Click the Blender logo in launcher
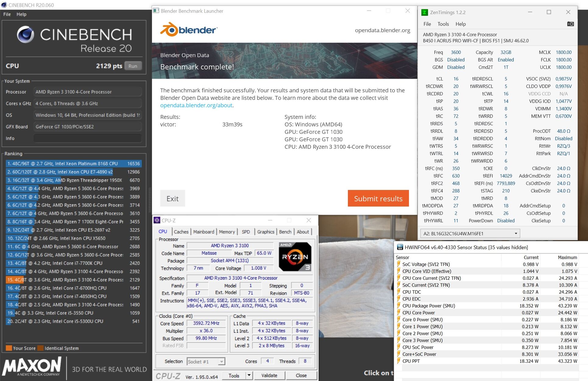588x381 pixels. tap(189, 30)
